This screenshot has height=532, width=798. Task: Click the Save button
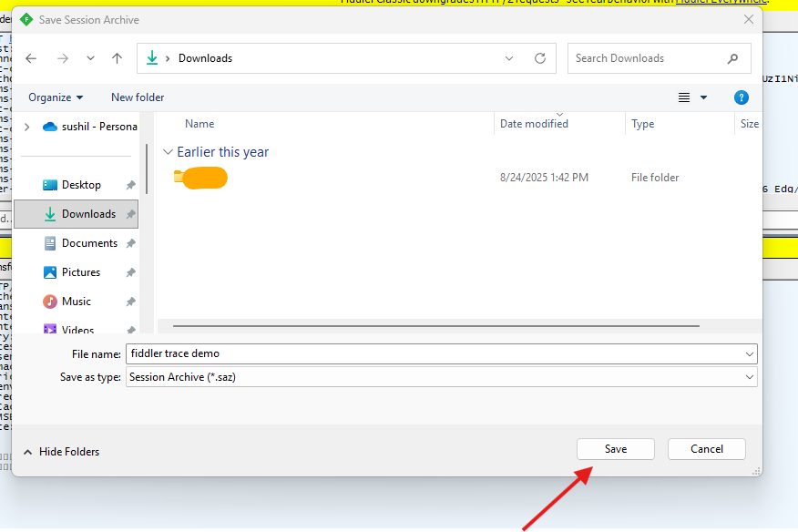coord(615,449)
